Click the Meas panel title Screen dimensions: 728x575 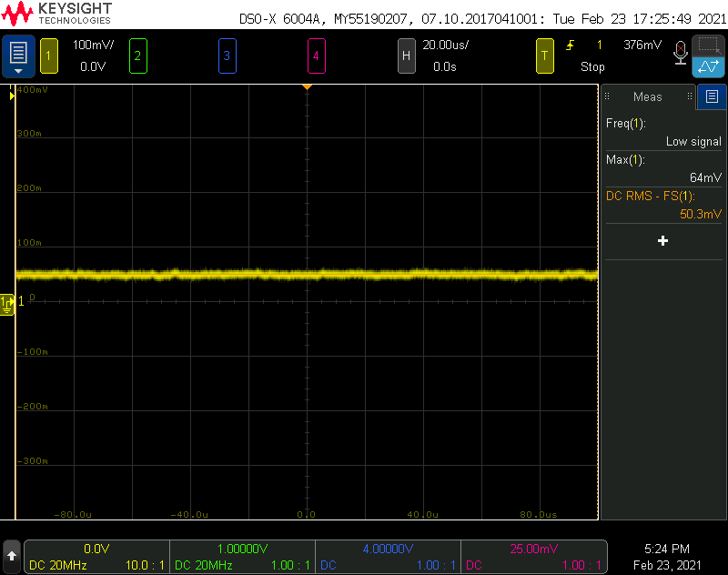pyautogui.click(x=647, y=97)
